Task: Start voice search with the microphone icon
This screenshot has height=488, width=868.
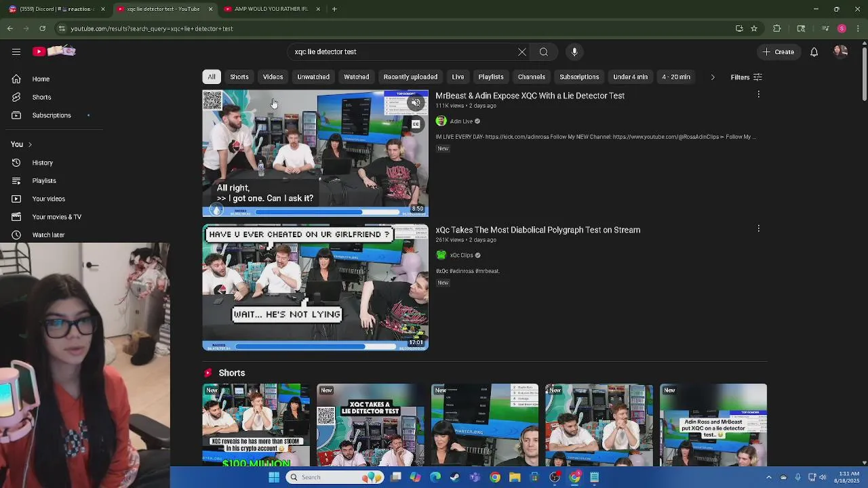Action: pyautogui.click(x=574, y=52)
